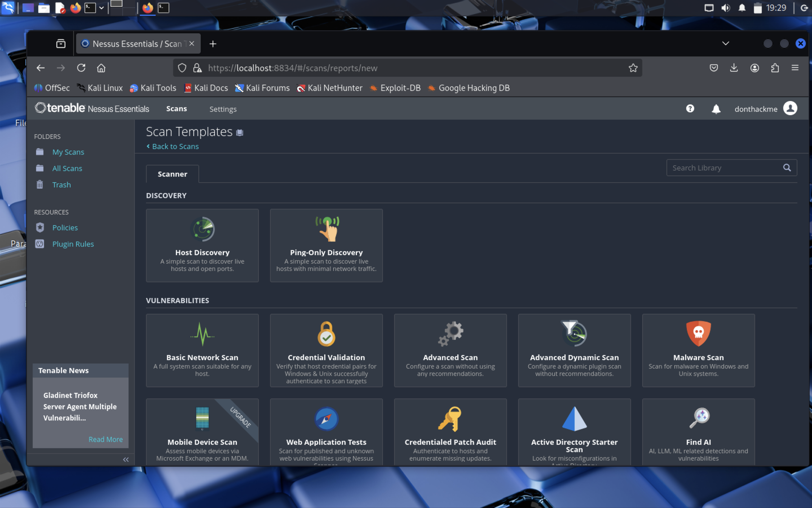Select the Malware Scan template
812x508 pixels.
tap(699, 351)
